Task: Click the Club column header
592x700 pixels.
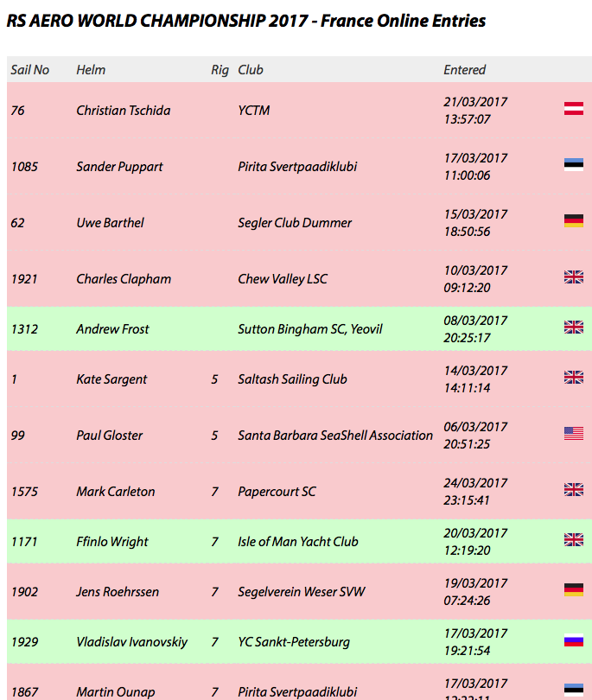Action: [x=251, y=70]
